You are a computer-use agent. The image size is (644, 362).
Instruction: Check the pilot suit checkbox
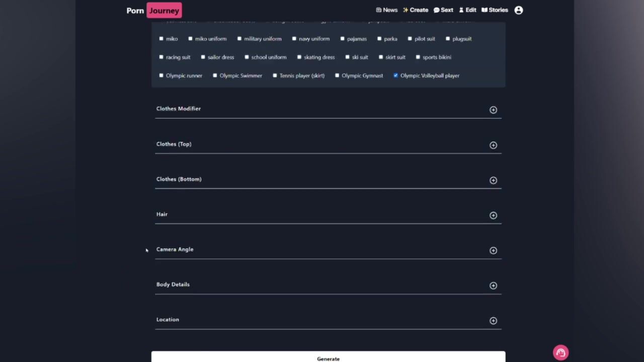[410, 39]
